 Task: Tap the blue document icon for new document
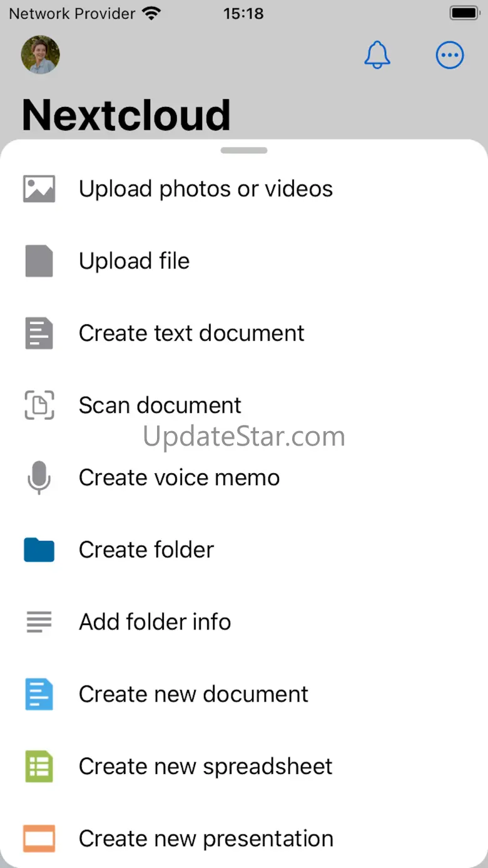pyautogui.click(x=39, y=694)
